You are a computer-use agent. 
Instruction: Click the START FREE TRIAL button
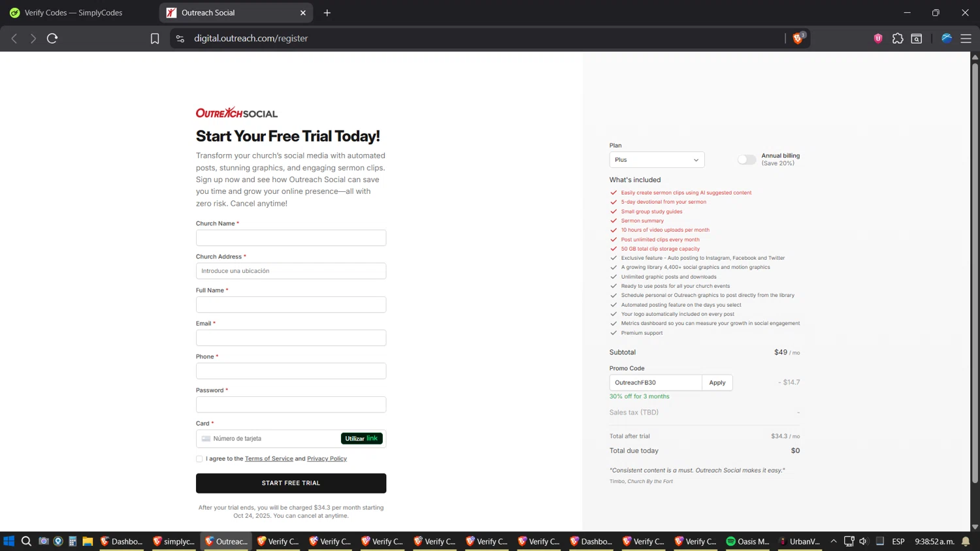click(x=291, y=483)
